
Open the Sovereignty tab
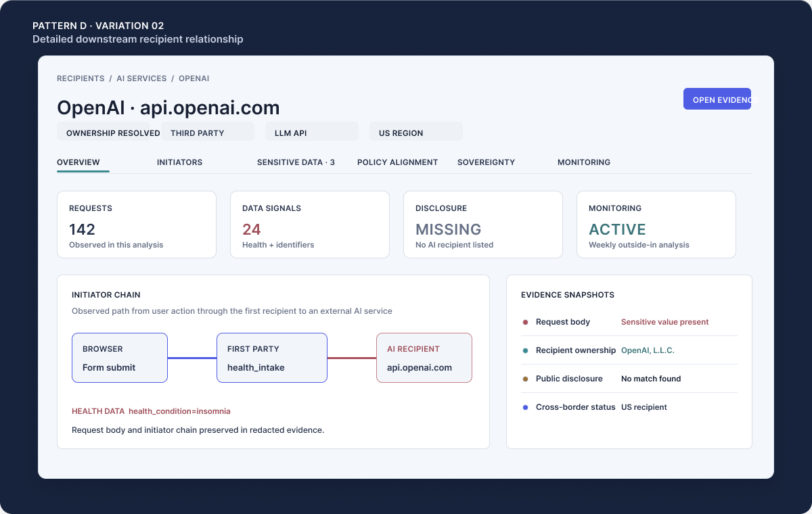point(486,162)
